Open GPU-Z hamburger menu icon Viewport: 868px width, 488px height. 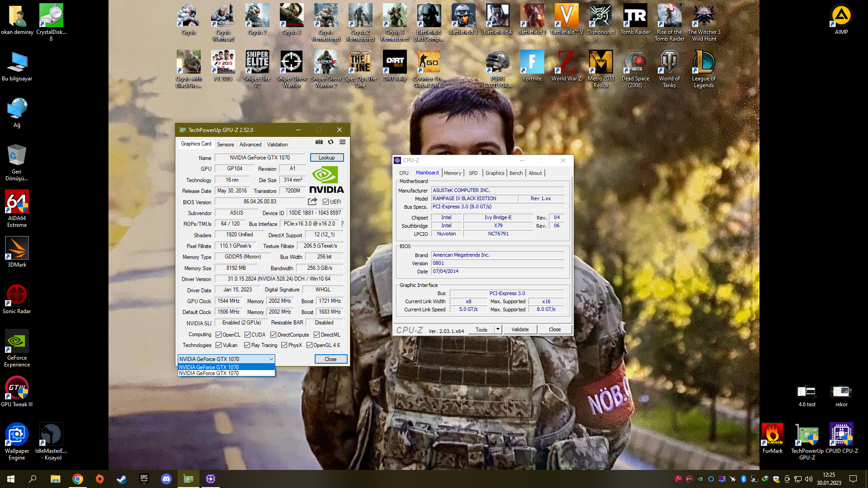click(x=343, y=142)
